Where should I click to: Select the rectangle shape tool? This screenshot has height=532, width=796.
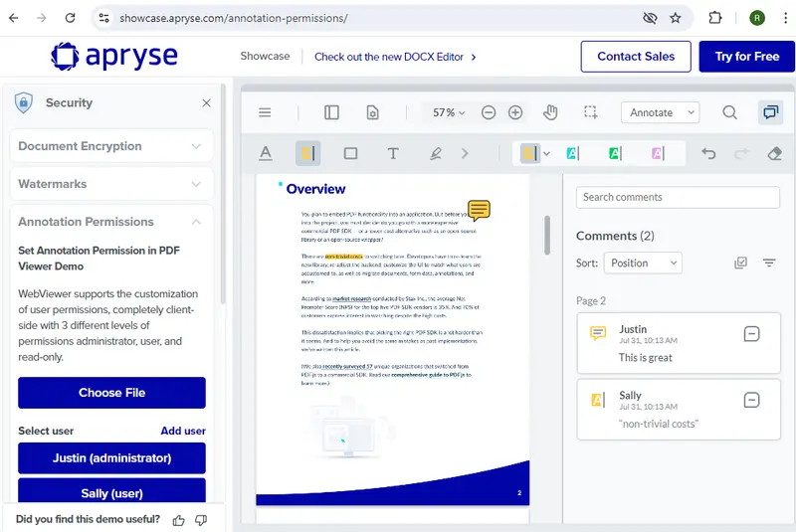[x=351, y=154]
